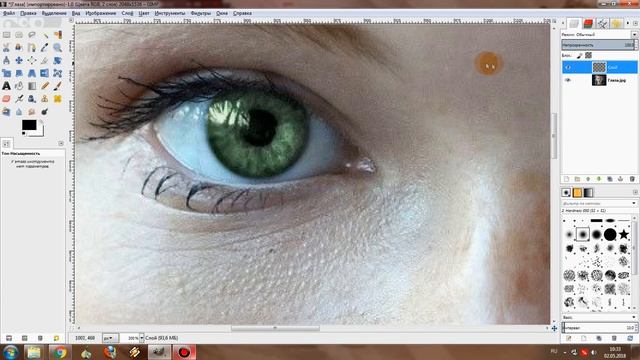Select the Rectangle Select tool
This screenshot has height=360, width=640.
7,35
